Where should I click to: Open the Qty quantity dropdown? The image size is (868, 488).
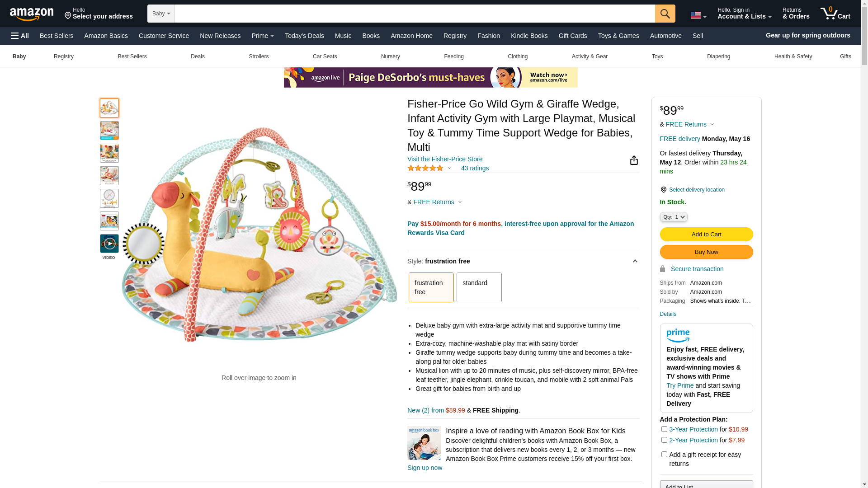674,217
